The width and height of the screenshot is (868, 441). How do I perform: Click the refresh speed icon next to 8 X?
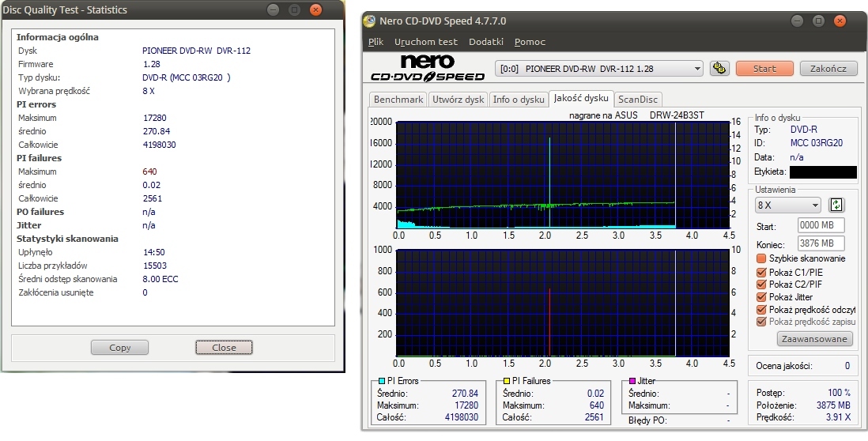click(836, 205)
